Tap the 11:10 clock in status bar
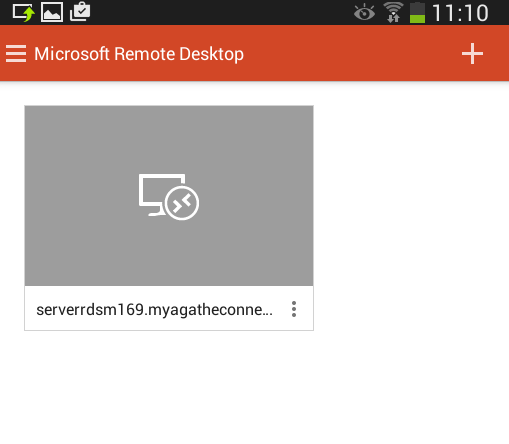 point(460,13)
